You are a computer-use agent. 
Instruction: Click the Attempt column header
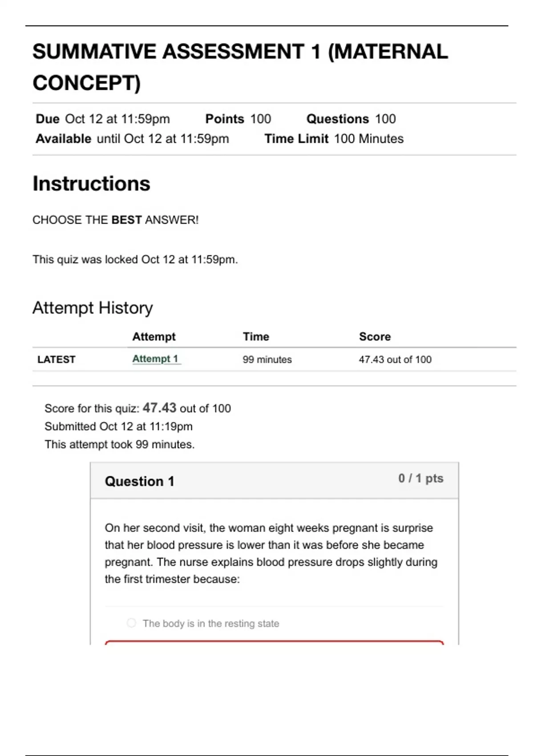(154, 337)
